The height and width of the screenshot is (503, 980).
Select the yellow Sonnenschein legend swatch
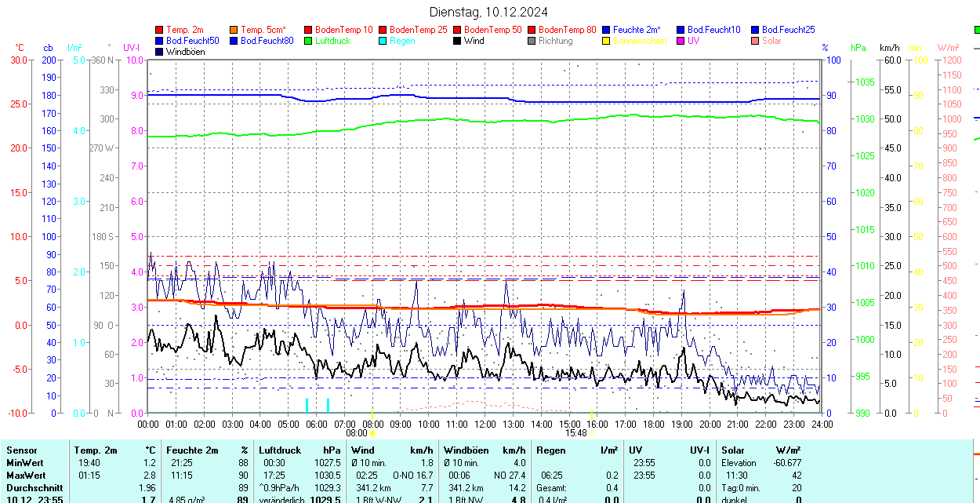tap(607, 41)
